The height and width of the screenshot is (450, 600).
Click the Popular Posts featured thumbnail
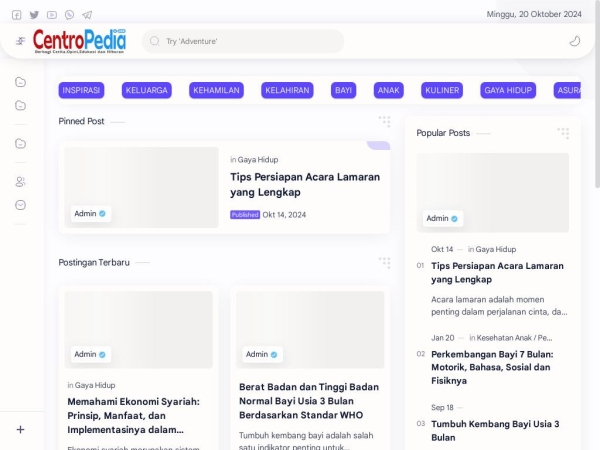492,193
